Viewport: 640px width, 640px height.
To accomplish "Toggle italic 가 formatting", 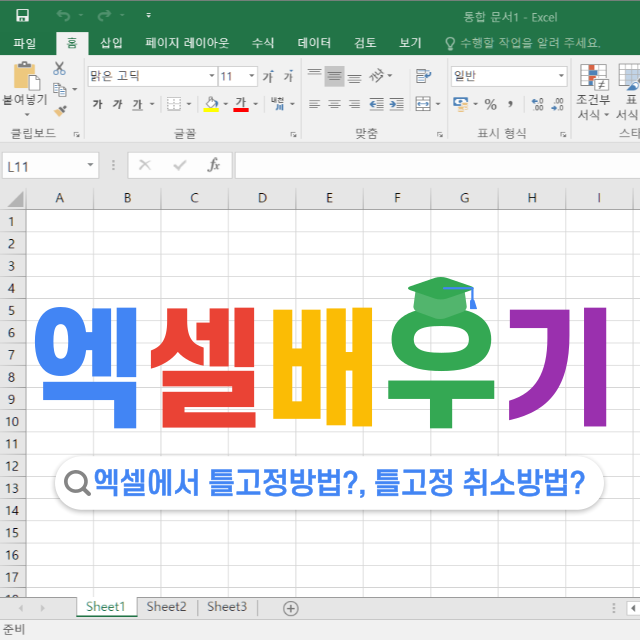I will pyautogui.click(x=118, y=104).
